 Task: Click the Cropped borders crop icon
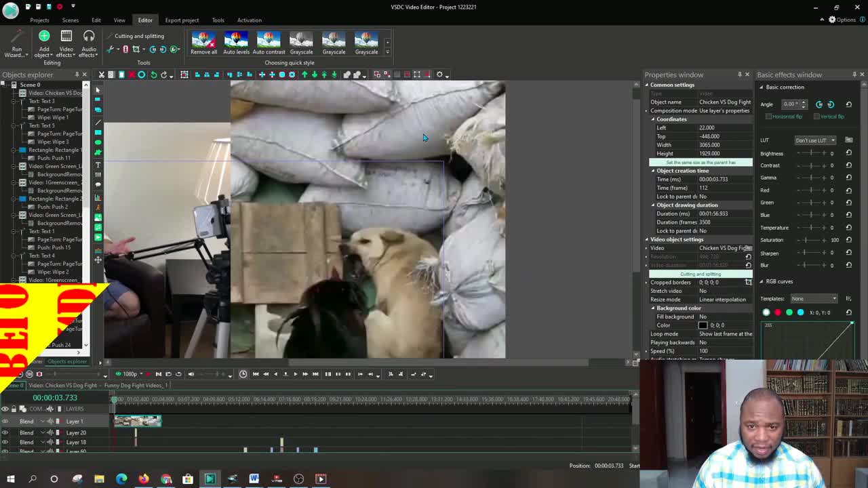[x=748, y=282]
